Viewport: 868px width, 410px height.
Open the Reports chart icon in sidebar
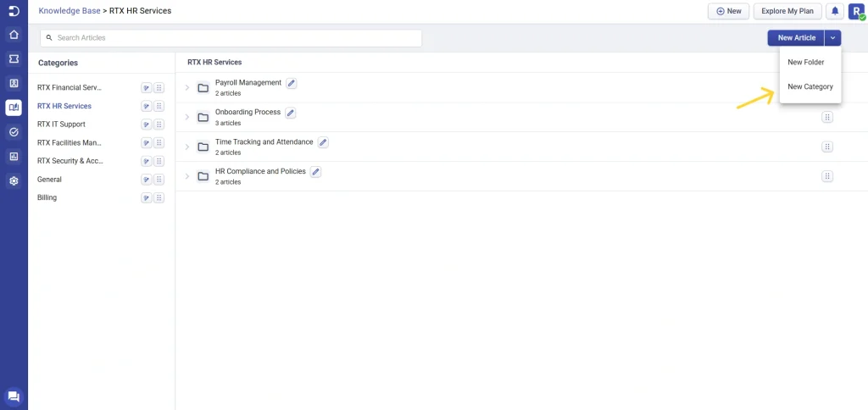pyautogui.click(x=14, y=157)
